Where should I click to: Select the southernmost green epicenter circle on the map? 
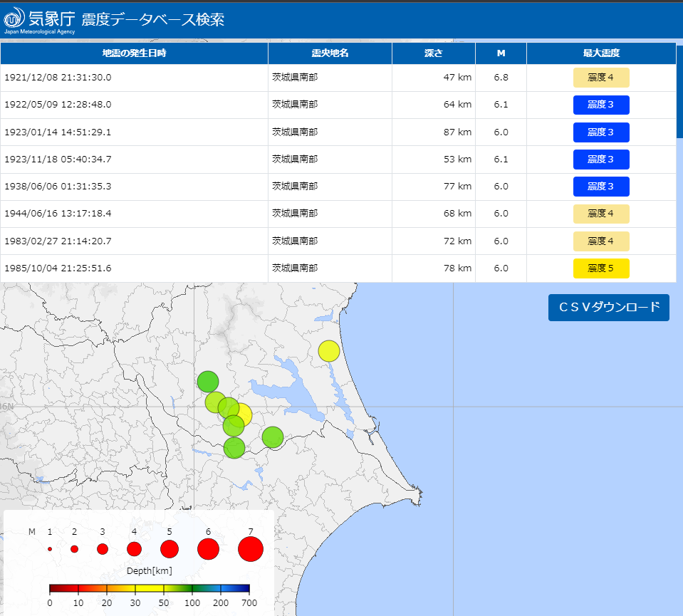234,448
